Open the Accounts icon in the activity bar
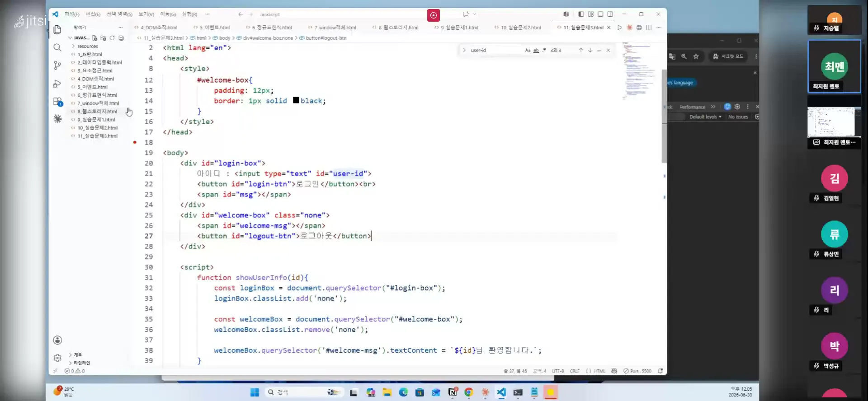The height and width of the screenshot is (401, 868). (57, 340)
